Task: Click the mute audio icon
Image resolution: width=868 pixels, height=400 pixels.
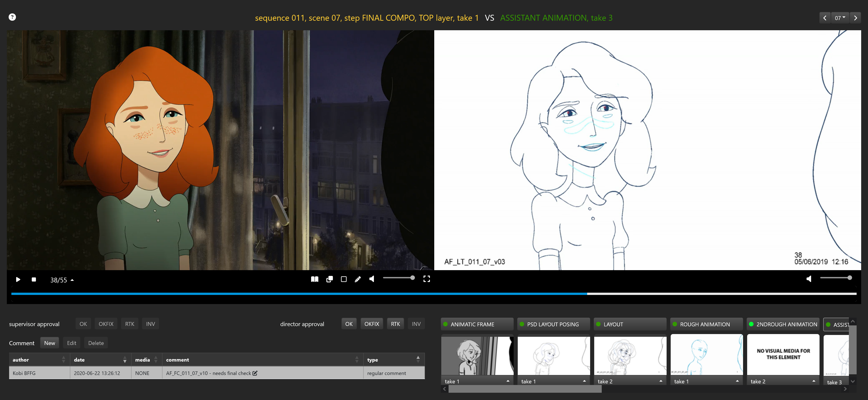Action: tap(373, 279)
